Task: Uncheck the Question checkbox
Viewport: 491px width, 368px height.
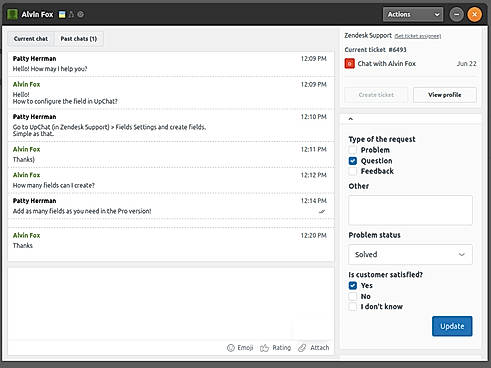Action: (x=353, y=161)
